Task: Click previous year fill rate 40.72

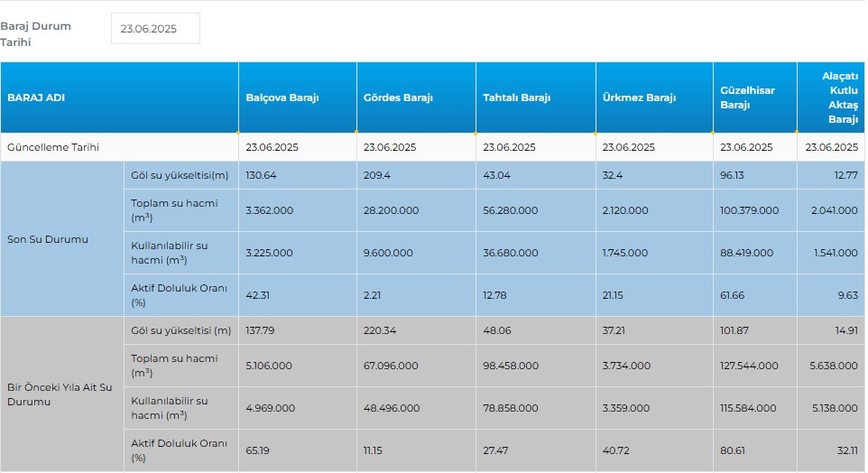Action: 615,450
